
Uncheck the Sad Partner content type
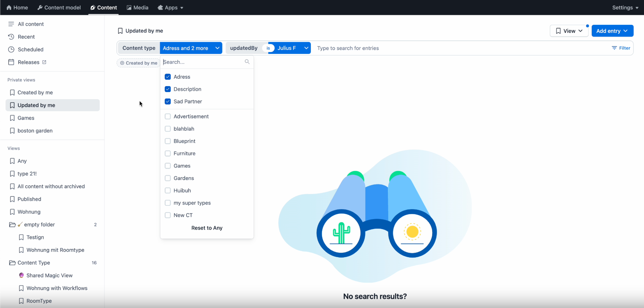click(168, 101)
